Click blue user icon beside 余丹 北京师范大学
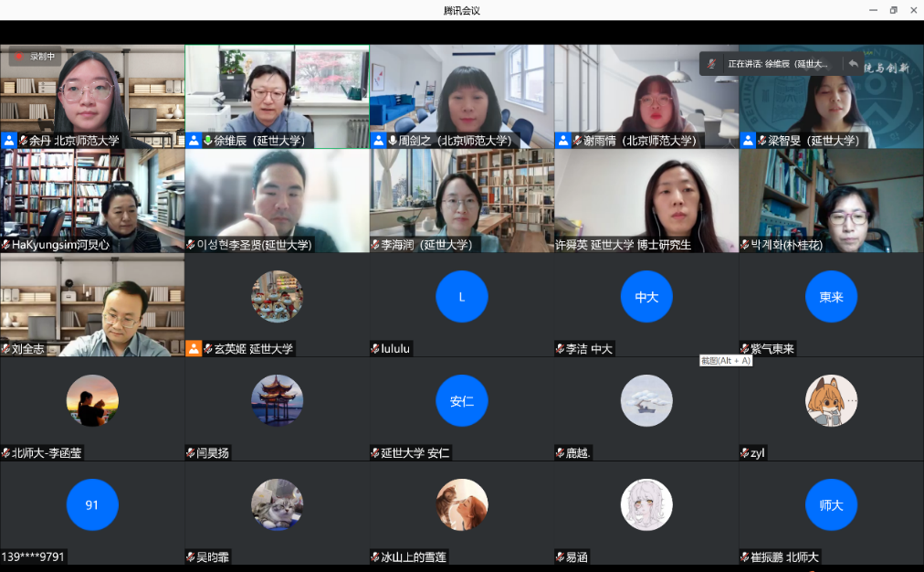The height and width of the screenshot is (572, 924). (x=9, y=141)
